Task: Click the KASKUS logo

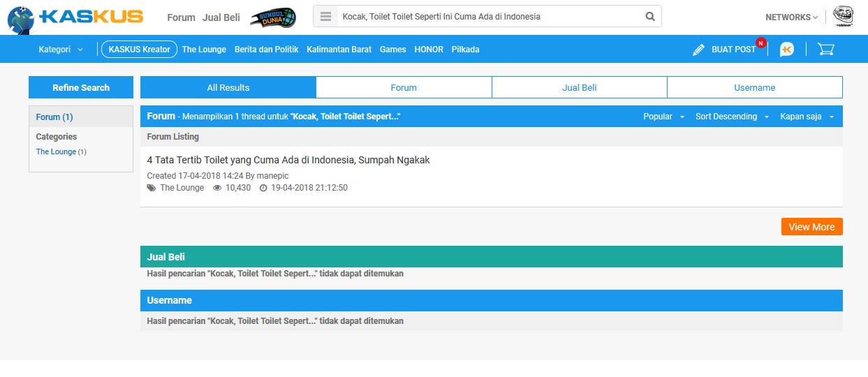Action: click(75, 17)
